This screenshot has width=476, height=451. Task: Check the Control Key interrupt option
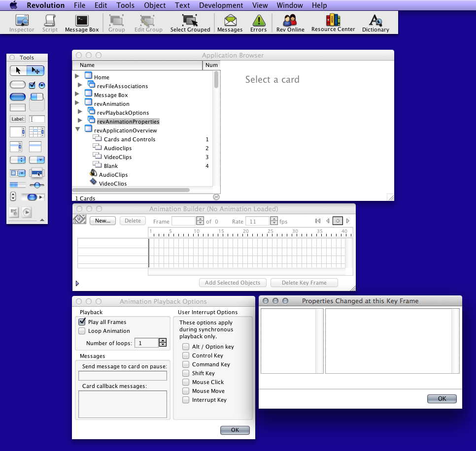186,355
